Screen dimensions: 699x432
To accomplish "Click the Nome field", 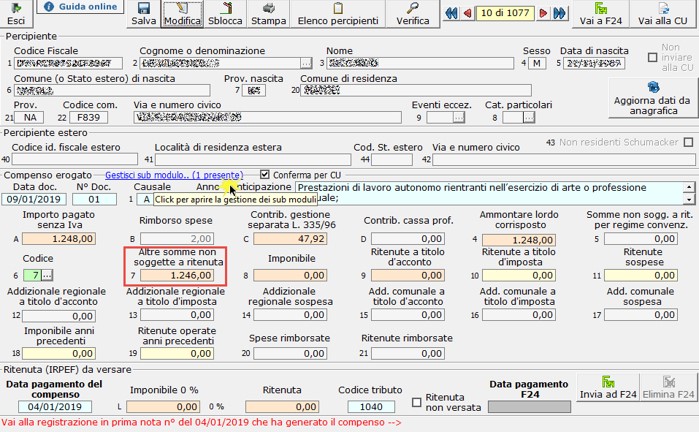I will 420,63.
